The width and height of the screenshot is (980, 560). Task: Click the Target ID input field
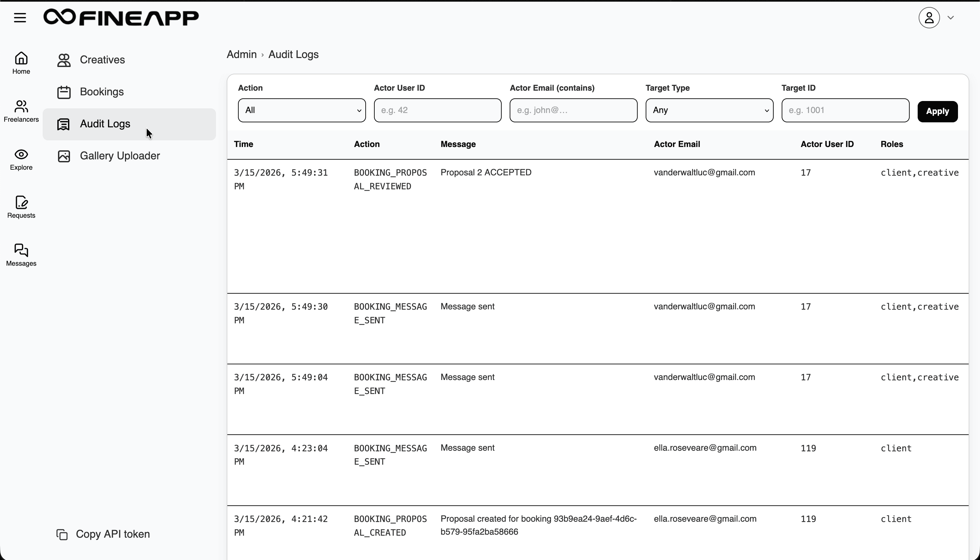tap(845, 110)
